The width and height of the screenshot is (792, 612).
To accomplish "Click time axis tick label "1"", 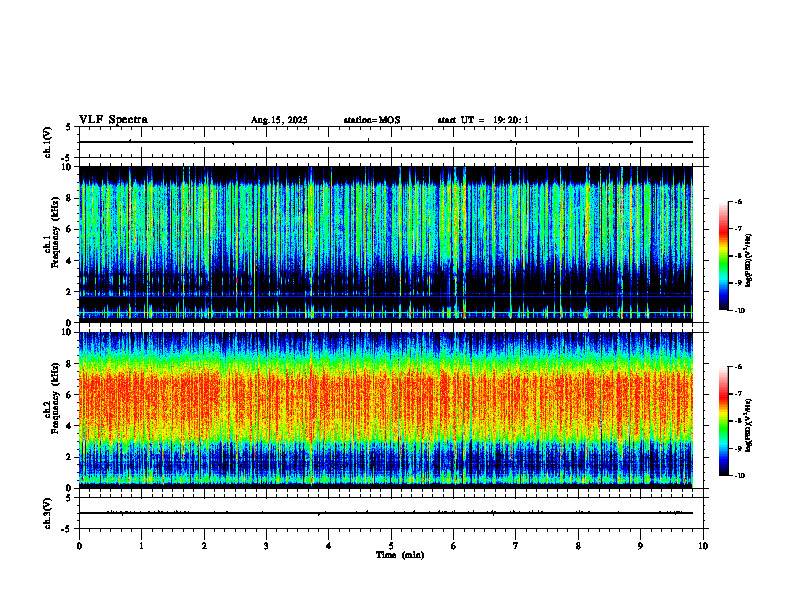I will [x=142, y=546].
